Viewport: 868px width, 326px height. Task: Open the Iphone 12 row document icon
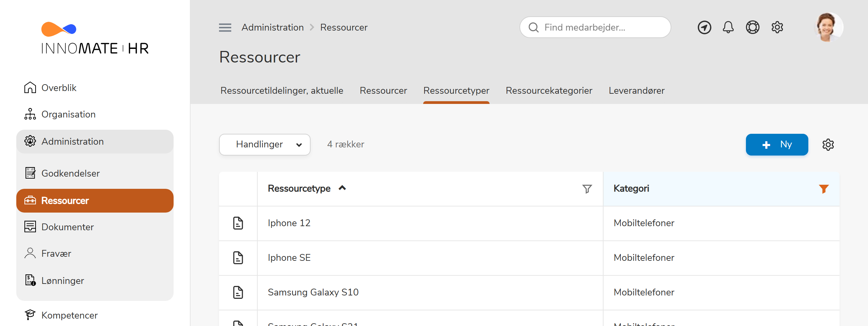pos(238,223)
